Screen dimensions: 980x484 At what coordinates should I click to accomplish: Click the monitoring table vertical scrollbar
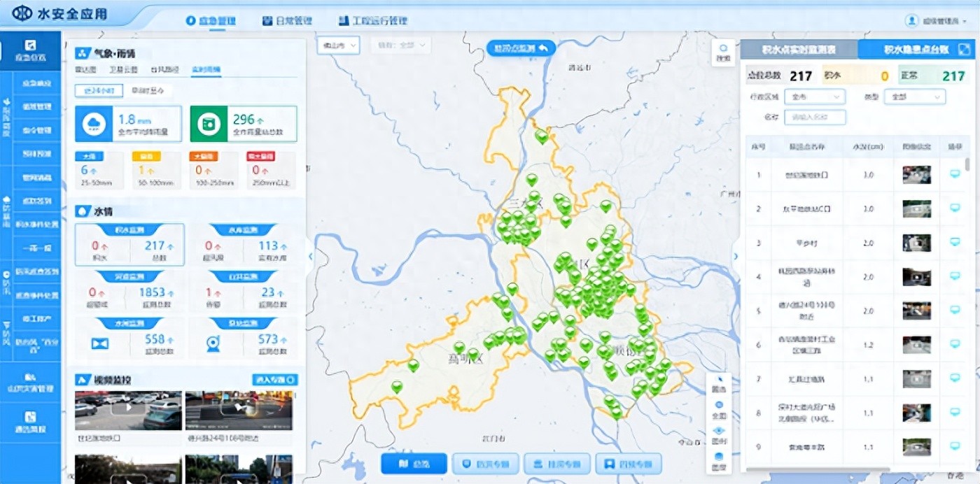967,165
